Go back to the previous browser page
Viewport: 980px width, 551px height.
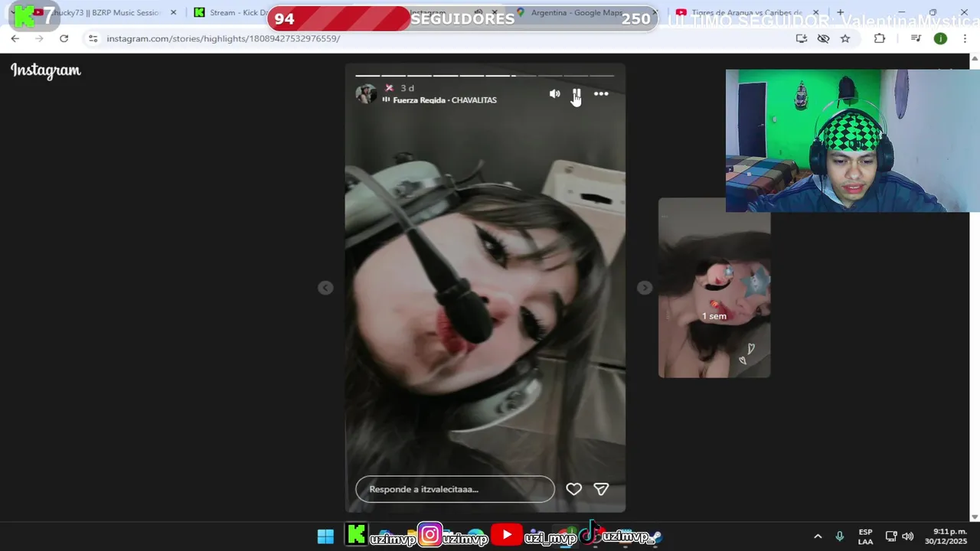tap(15, 38)
